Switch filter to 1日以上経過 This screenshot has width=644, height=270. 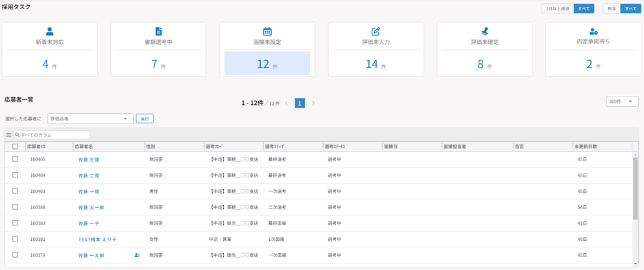558,9
